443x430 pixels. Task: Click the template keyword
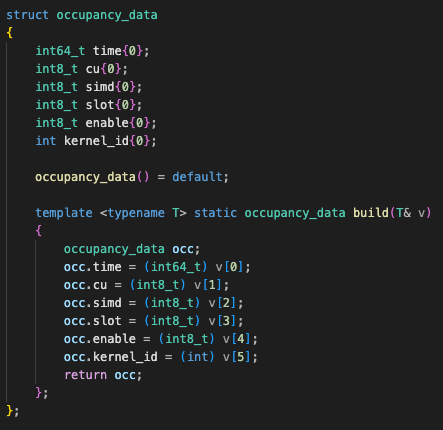(64, 213)
